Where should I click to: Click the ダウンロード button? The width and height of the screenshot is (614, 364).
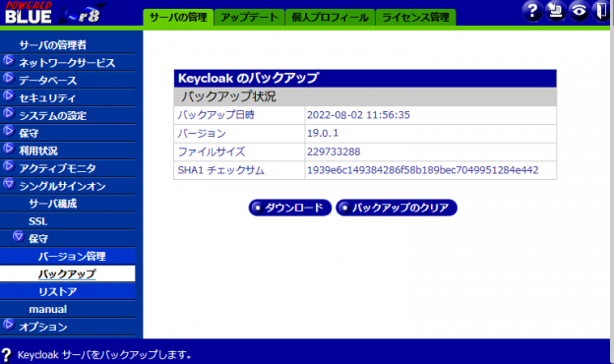(289, 208)
